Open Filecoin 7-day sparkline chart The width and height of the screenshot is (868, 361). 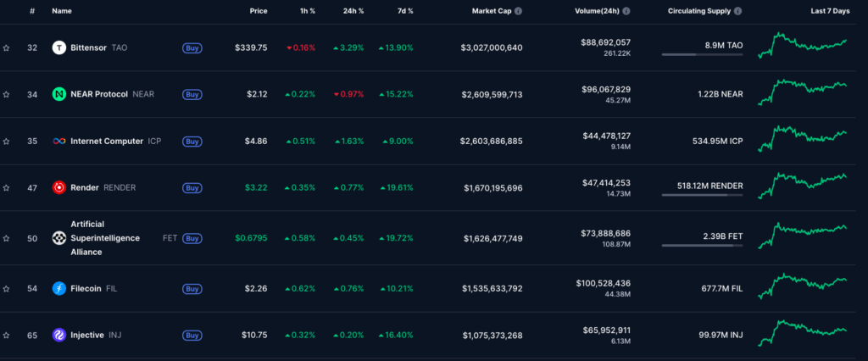(803, 286)
